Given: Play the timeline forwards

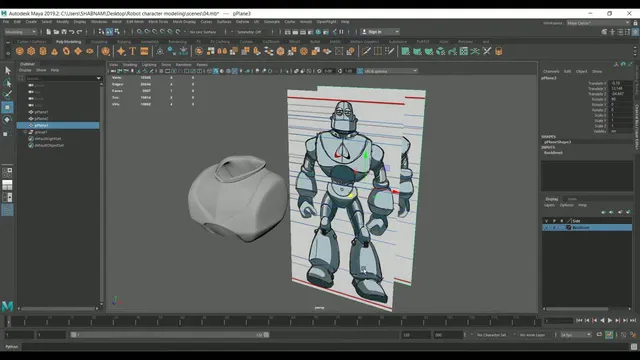Looking at the screenshot, I should click(610, 321).
